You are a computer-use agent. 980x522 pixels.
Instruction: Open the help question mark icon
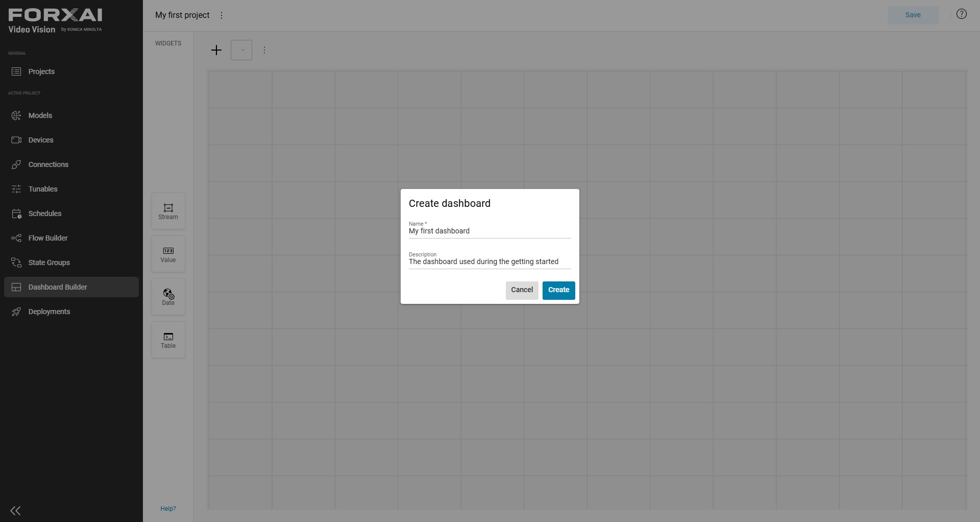pyautogui.click(x=962, y=14)
